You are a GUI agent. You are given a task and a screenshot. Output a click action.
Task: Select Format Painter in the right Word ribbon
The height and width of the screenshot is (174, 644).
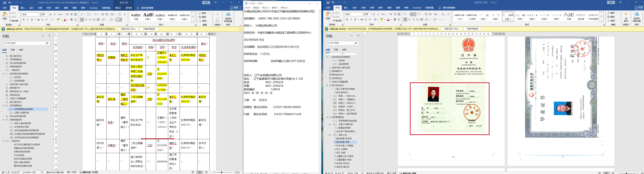(x=337, y=21)
